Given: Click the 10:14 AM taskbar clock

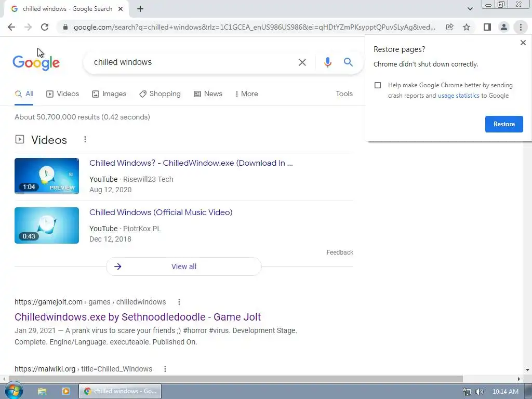Looking at the screenshot, I should (505, 392).
